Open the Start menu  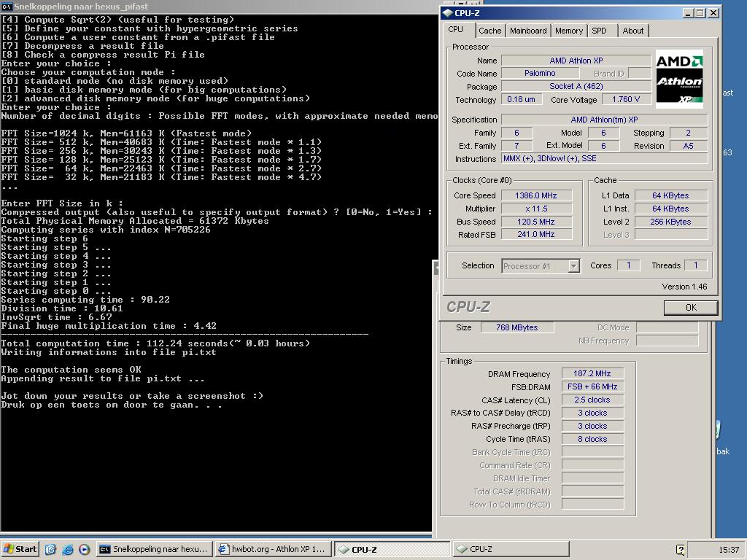pyautogui.click(x=20, y=549)
